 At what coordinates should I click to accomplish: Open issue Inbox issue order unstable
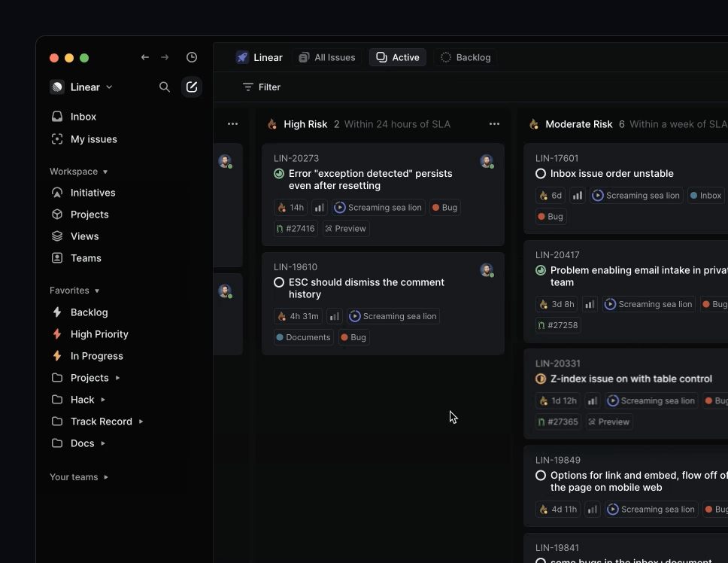611,174
